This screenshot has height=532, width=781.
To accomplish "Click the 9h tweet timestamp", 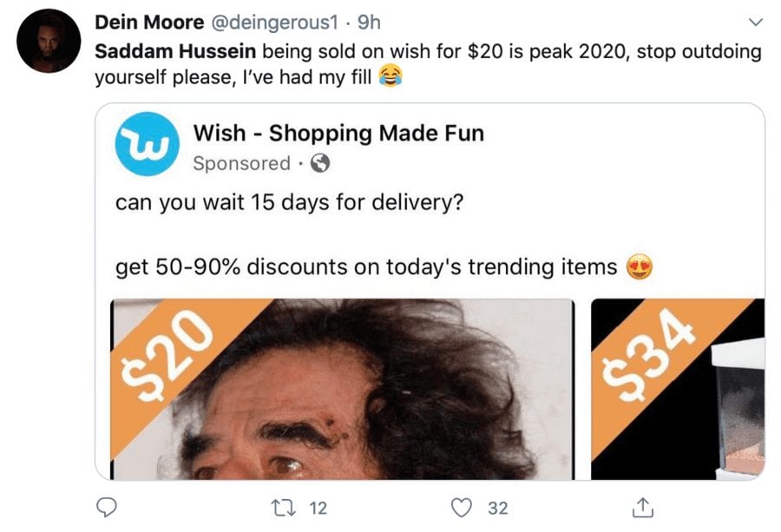I will (369, 20).
